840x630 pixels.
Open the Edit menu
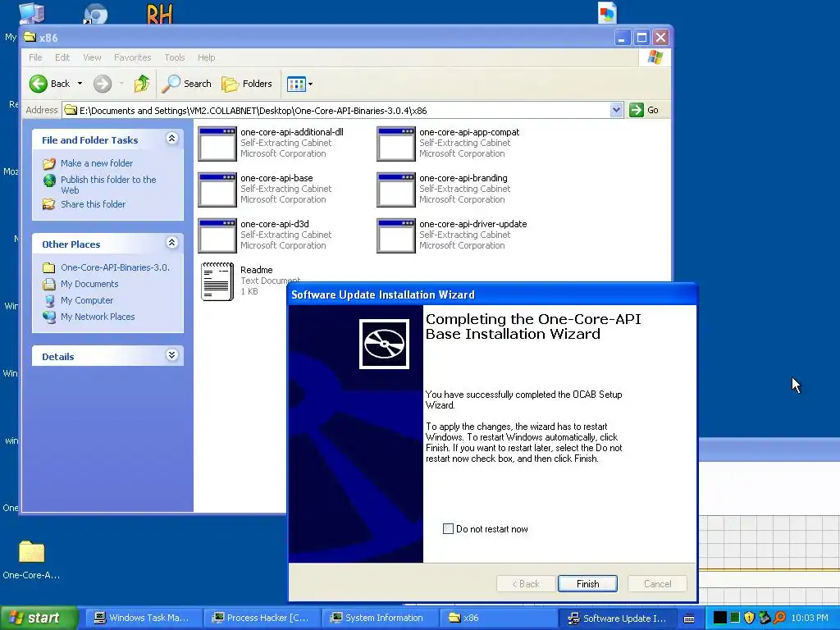(x=62, y=57)
